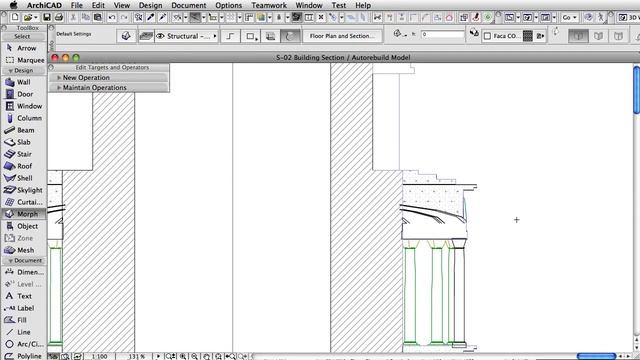Select the Dimension tool
The width and height of the screenshot is (640, 360).
[23, 272]
